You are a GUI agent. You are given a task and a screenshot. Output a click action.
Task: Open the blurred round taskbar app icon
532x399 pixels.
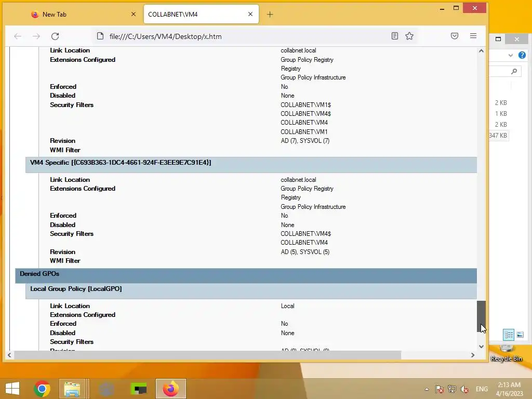point(106,389)
